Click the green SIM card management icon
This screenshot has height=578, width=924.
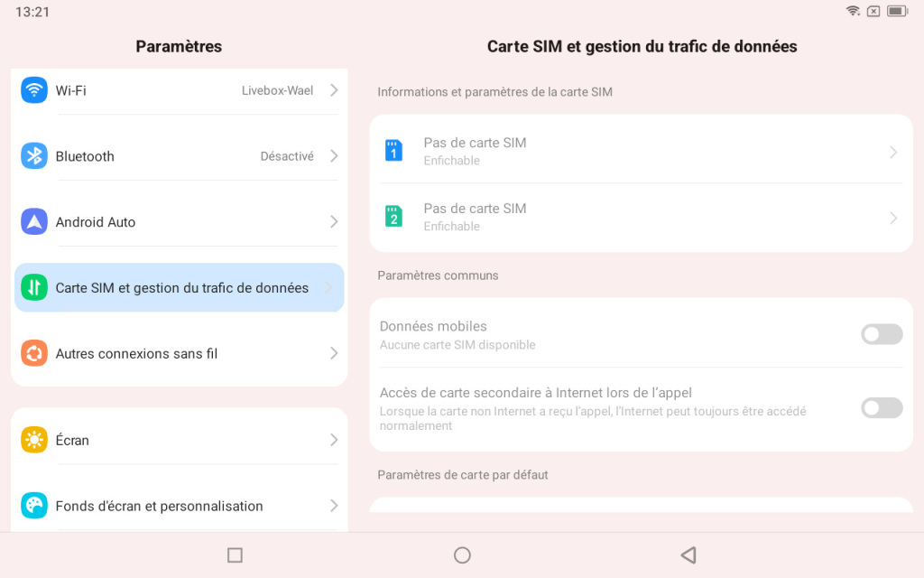[x=33, y=287]
